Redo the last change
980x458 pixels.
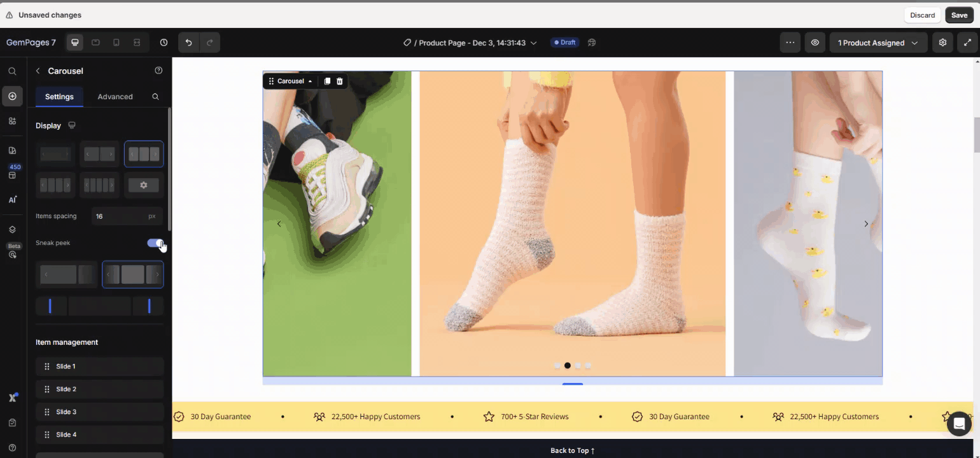209,42
